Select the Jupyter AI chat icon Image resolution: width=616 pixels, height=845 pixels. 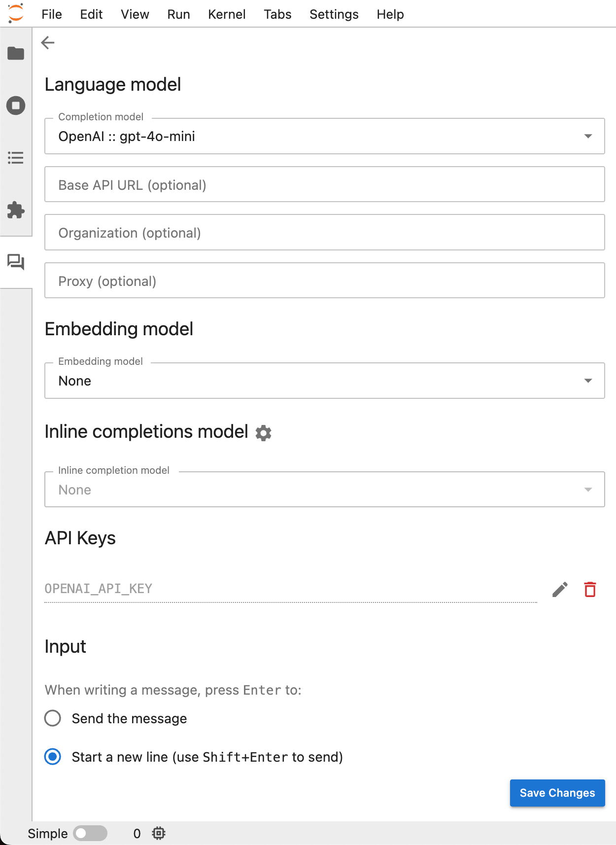16,262
